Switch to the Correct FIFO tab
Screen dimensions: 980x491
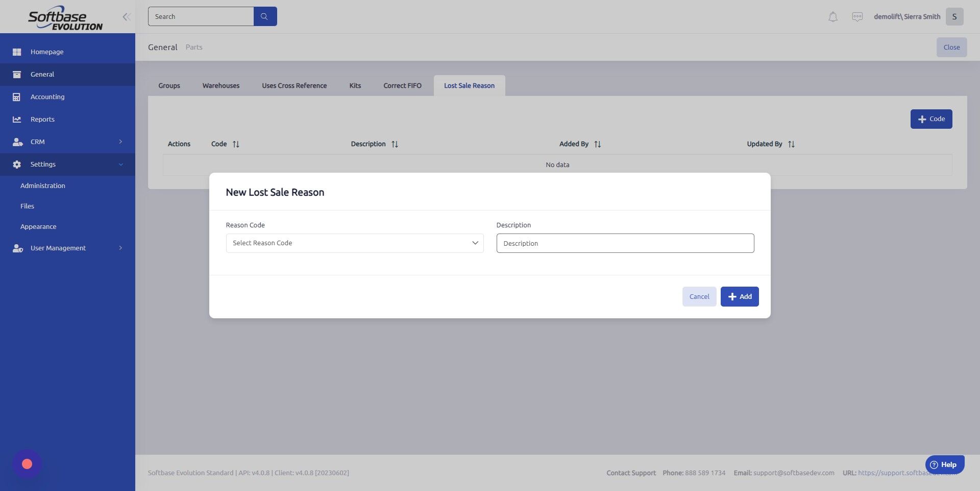coord(402,85)
